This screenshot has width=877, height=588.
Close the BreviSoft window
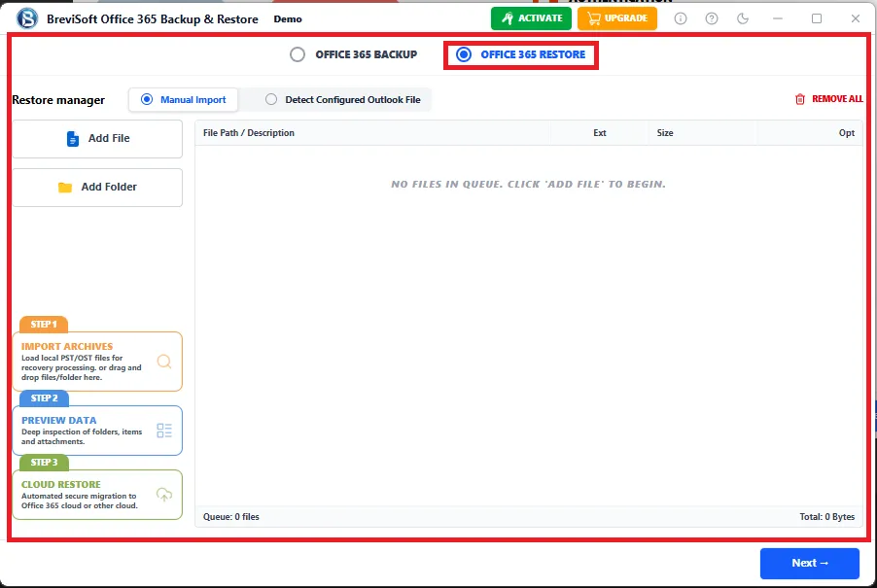[856, 18]
